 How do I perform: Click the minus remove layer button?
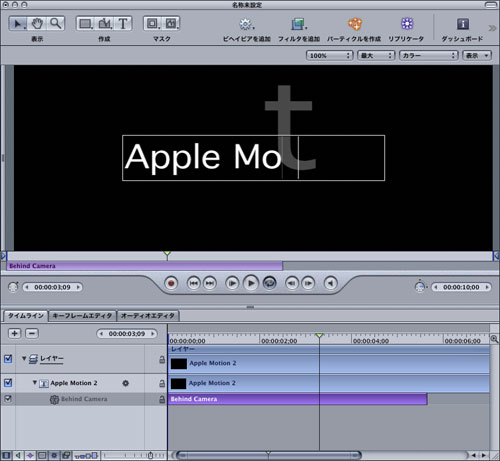coord(32,333)
